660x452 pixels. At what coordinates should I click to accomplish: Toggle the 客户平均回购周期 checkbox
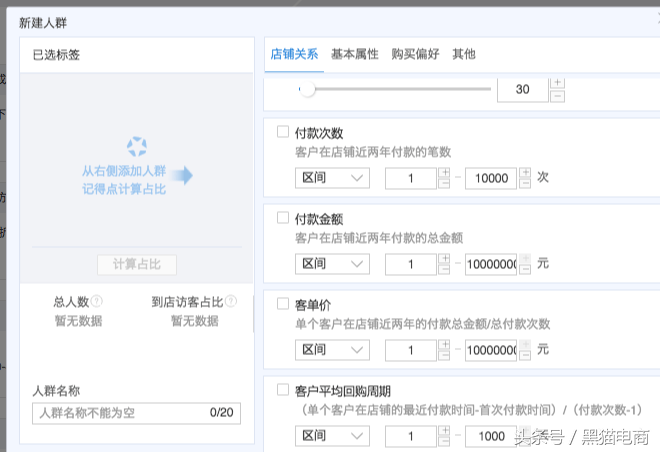283,389
